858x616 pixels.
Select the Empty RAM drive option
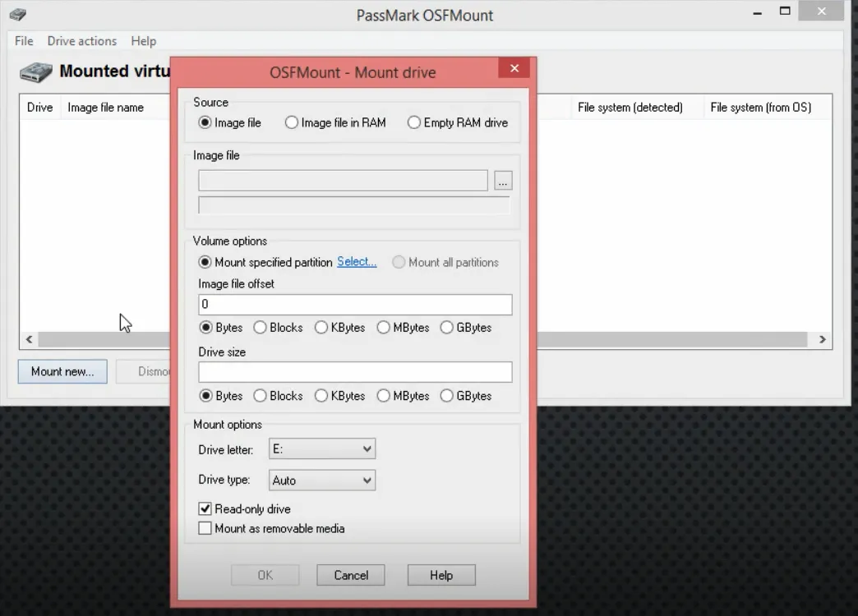pos(414,122)
